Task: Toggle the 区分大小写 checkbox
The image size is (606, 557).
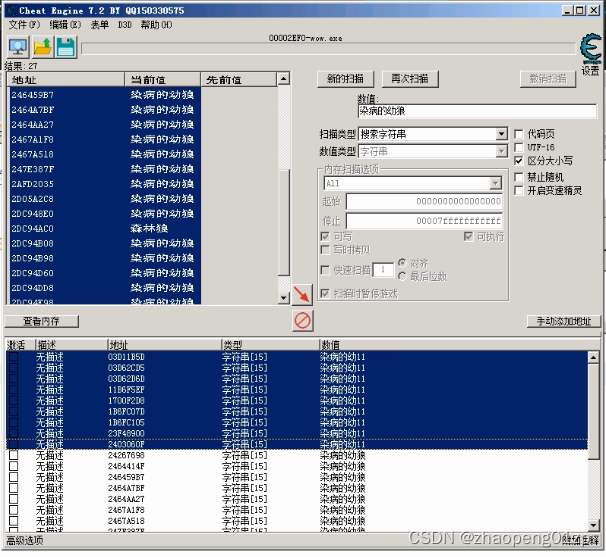Action: coord(519,161)
